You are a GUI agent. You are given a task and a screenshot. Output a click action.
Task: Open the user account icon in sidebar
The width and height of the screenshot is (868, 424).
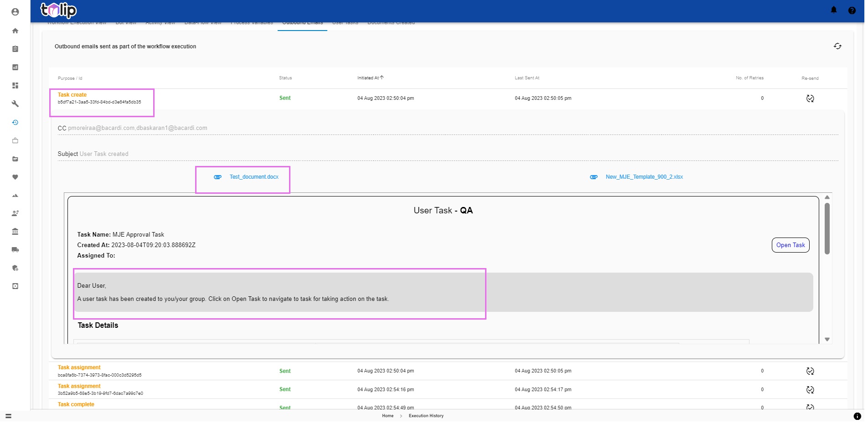(x=15, y=12)
